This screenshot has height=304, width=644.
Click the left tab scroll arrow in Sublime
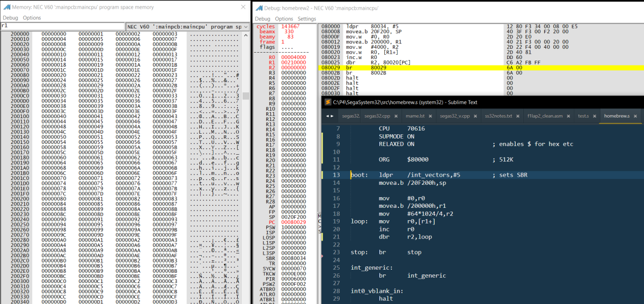coord(327,116)
